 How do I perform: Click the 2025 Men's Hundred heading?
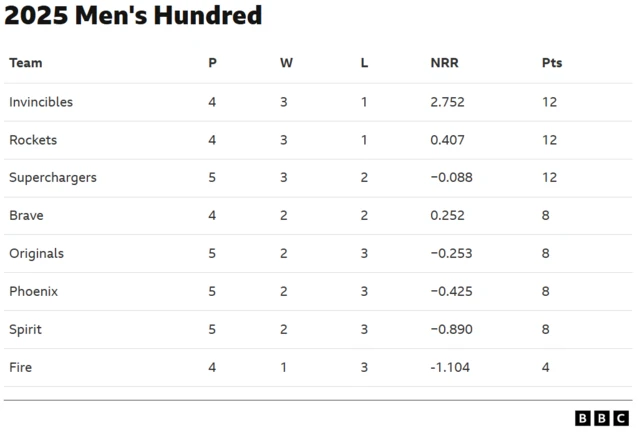[x=133, y=16]
